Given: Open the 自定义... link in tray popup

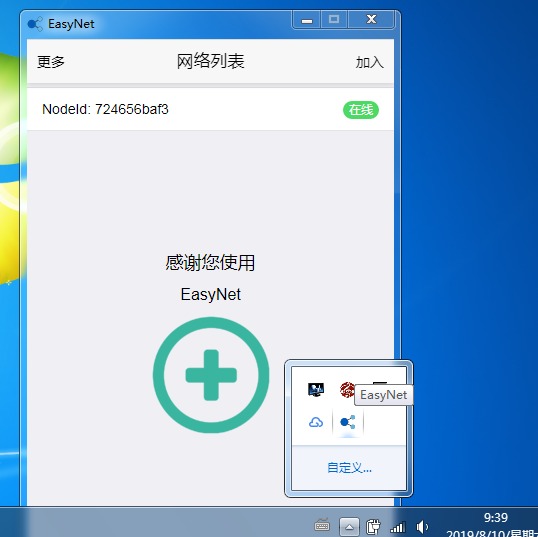Looking at the screenshot, I should coord(349,468).
